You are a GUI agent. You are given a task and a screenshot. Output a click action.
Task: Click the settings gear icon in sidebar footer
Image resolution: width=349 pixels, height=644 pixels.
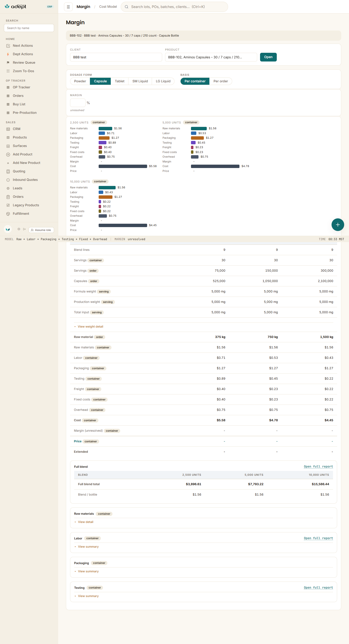coord(19,229)
